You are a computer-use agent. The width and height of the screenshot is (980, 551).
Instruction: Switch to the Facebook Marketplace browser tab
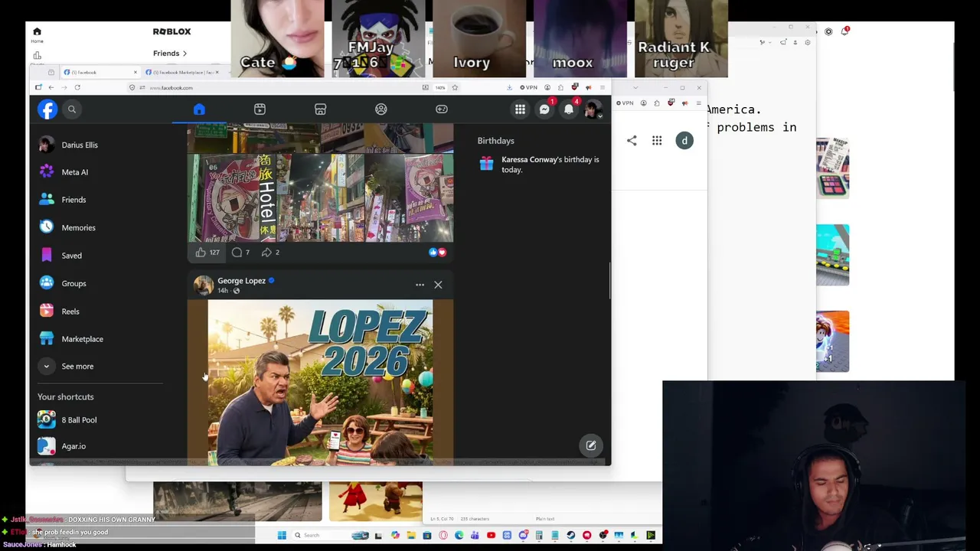pos(182,72)
